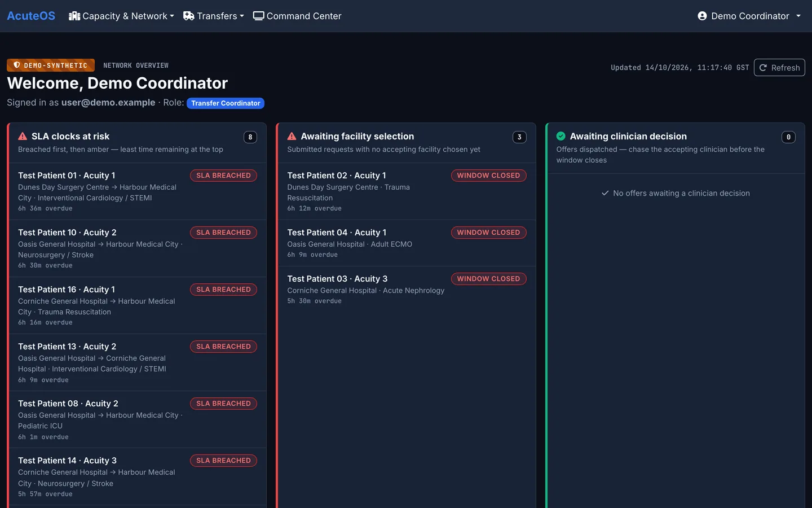
Task: Click SLA BREACHED badge for Test Patient 01
Action: [223, 176]
